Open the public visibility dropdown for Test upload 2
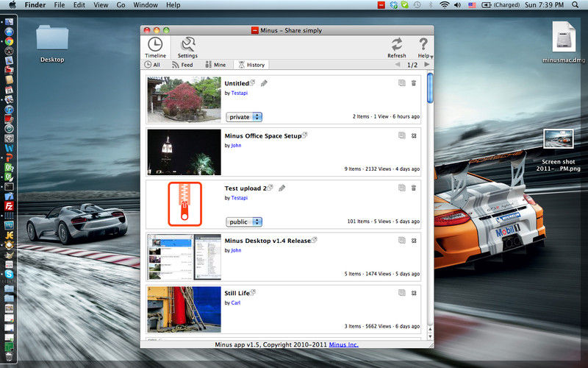The height and width of the screenshot is (368, 588). (x=244, y=222)
